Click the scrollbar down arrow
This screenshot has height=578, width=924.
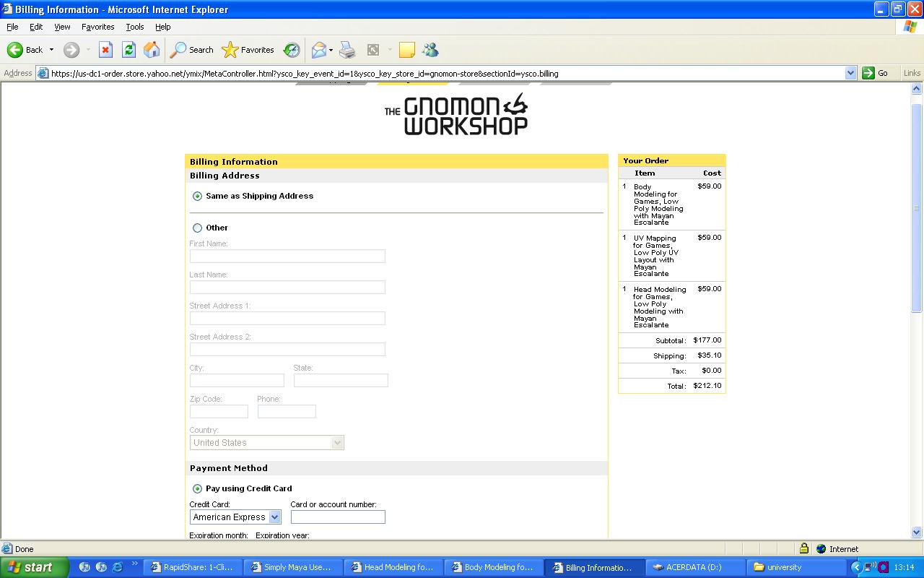click(x=917, y=532)
